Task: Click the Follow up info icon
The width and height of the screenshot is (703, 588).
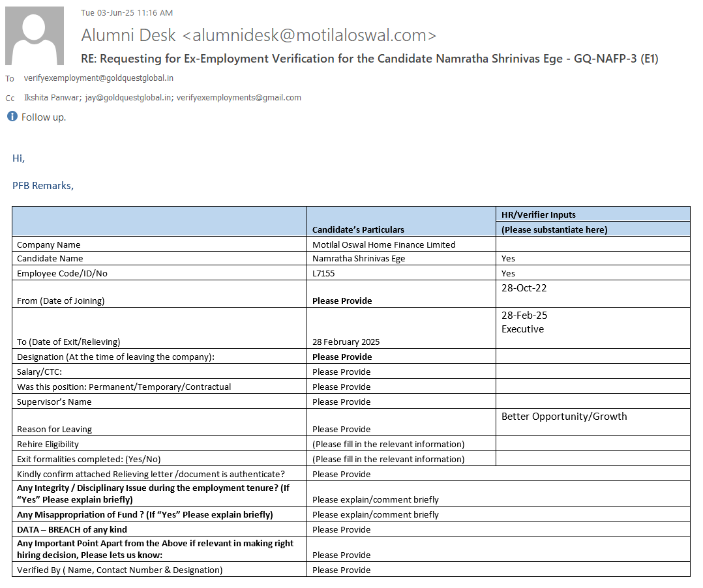Action: tap(12, 117)
